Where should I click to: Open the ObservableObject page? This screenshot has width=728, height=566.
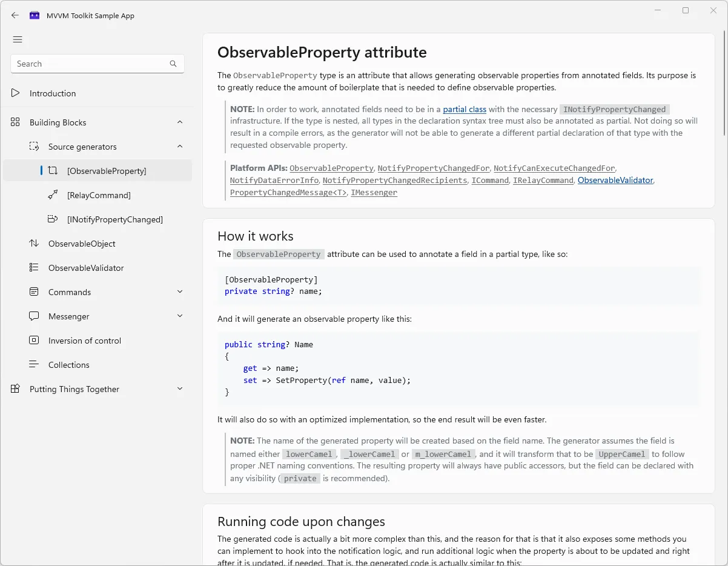coord(98,244)
